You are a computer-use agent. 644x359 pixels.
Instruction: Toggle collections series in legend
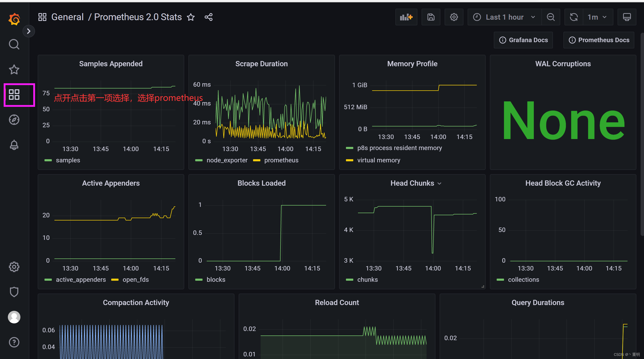pyautogui.click(x=524, y=280)
